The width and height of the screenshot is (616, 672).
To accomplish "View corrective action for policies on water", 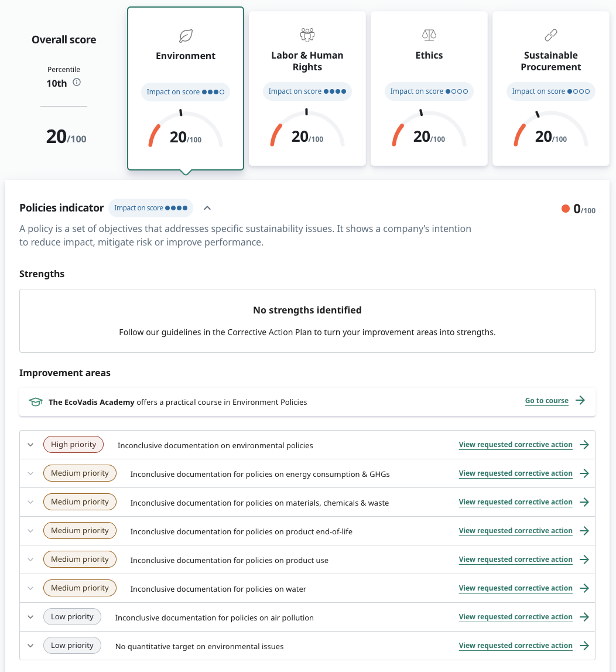I will (515, 588).
